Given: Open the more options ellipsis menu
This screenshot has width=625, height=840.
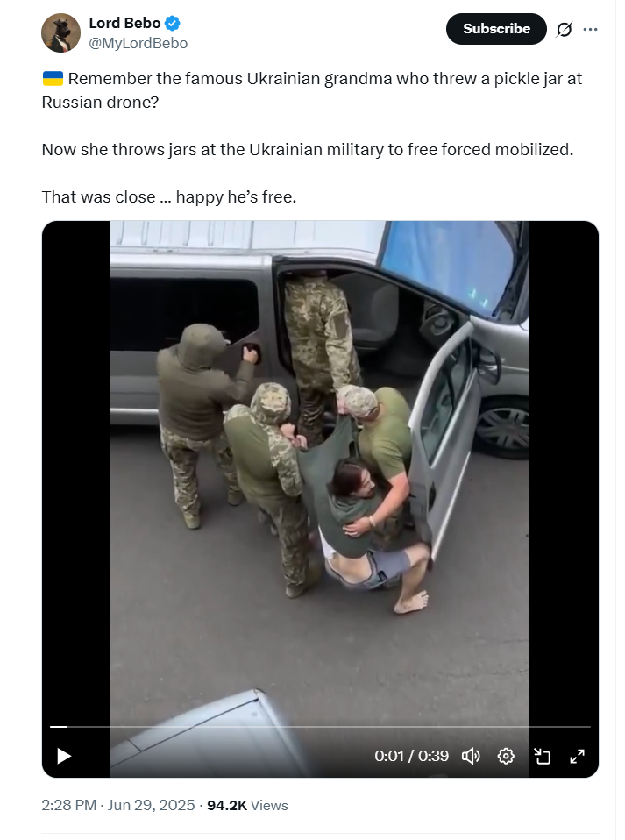Looking at the screenshot, I should (590, 29).
